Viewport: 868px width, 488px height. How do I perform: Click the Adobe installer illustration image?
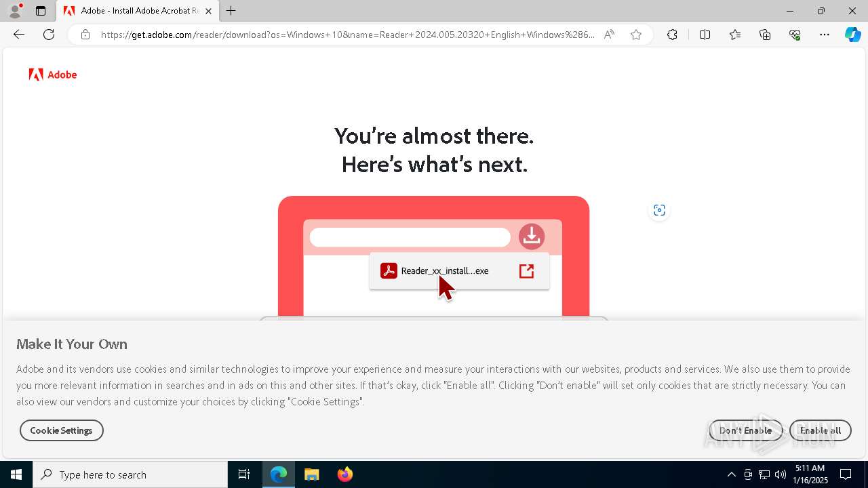point(434,258)
